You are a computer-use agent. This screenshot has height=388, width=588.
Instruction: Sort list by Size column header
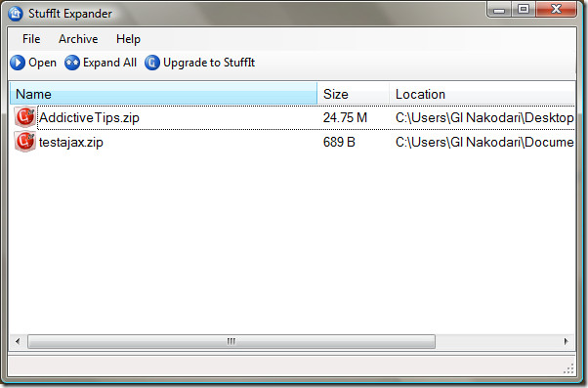(x=354, y=94)
